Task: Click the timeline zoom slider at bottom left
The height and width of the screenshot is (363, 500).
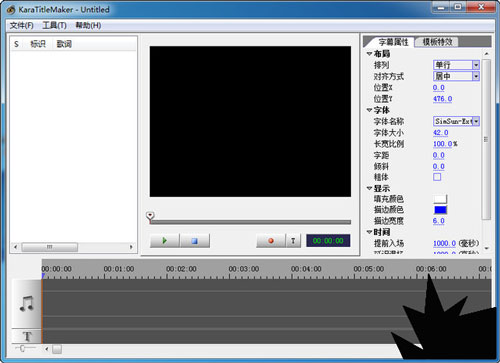Action: [x=22, y=348]
